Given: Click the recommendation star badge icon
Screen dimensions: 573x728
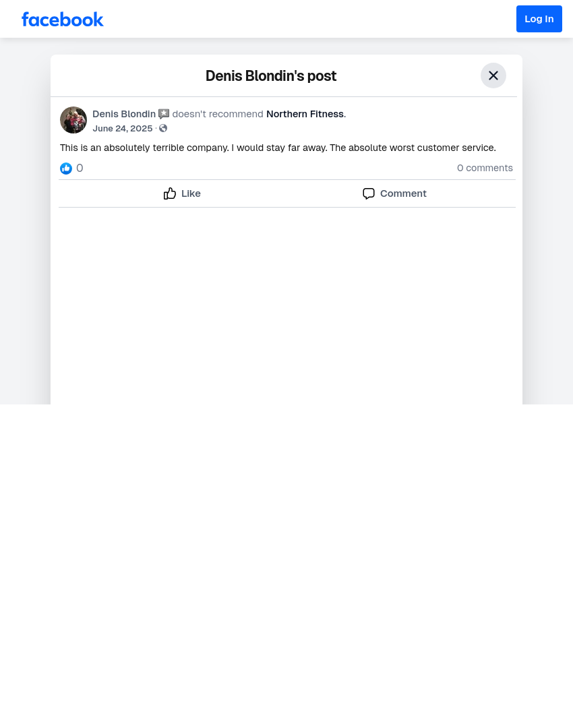Looking at the screenshot, I should 164,114.
